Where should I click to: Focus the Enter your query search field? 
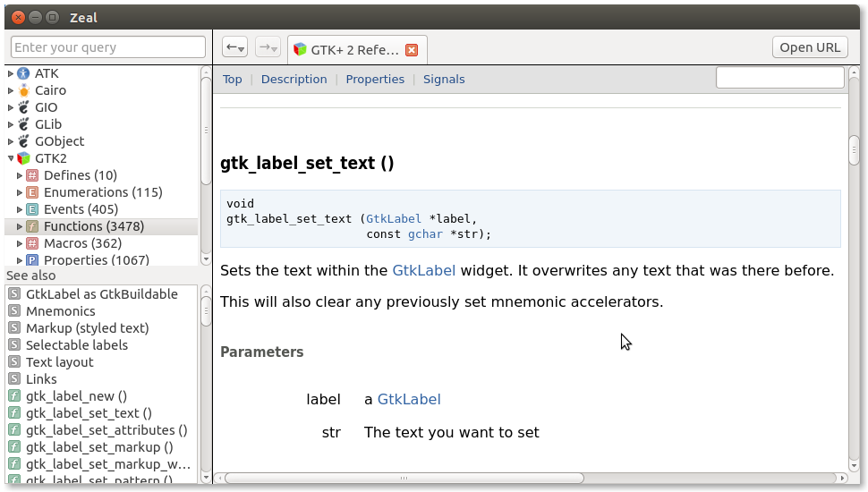pos(108,47)
